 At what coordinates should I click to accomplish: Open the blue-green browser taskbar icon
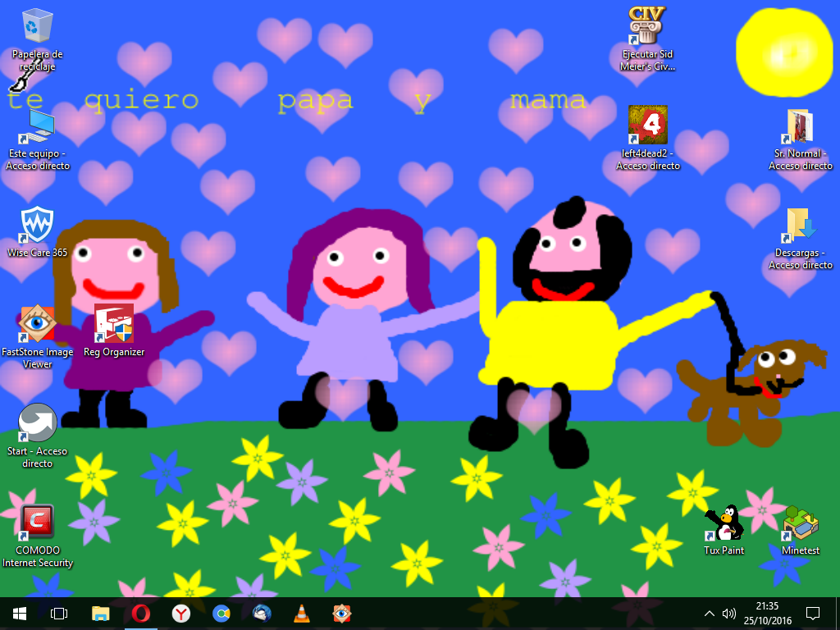pos(221,614)
